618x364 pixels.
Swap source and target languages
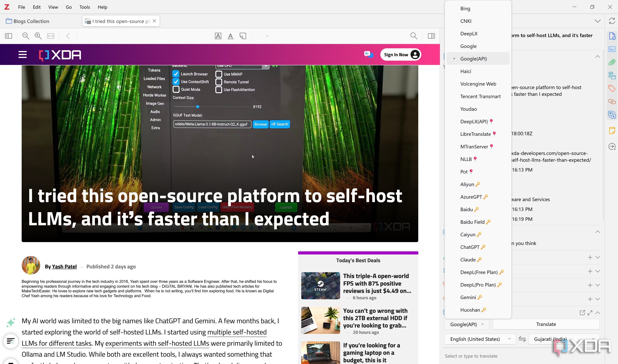[522, 339]
